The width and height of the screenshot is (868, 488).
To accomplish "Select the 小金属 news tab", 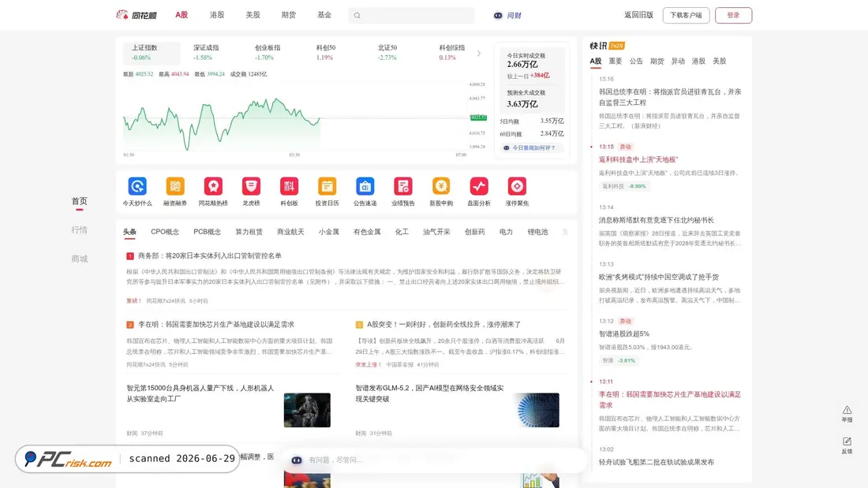I will click(329, 232).
